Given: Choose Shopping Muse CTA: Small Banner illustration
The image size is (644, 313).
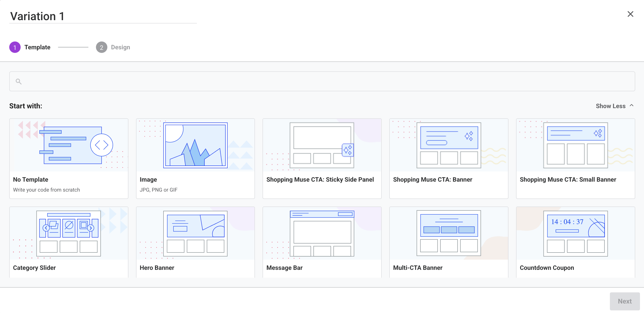Looking at the screenshot, I should point(575,145).
